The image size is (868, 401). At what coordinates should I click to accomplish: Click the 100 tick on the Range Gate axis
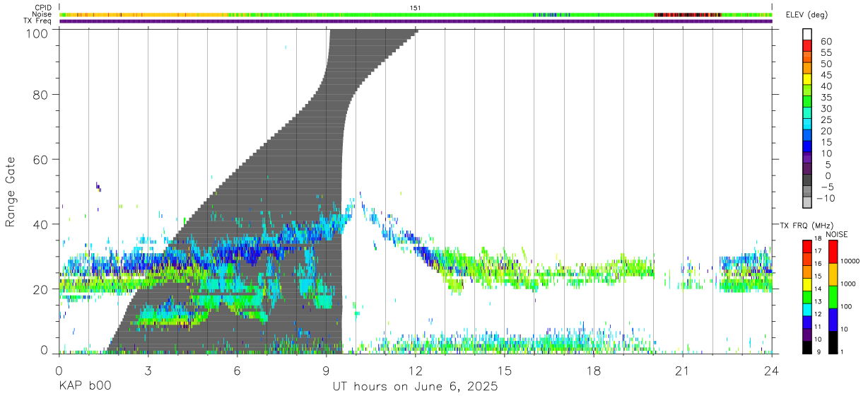click(36, 33)
